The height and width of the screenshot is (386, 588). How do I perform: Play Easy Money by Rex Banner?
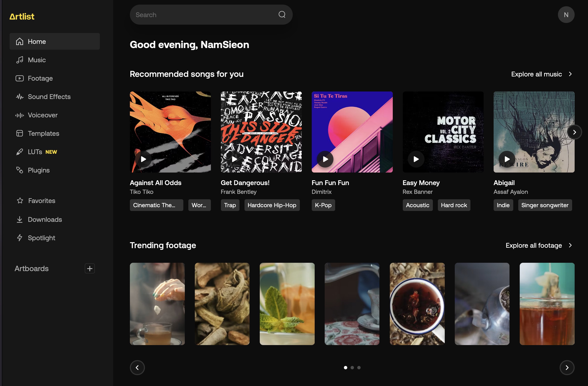pos(416,159)
